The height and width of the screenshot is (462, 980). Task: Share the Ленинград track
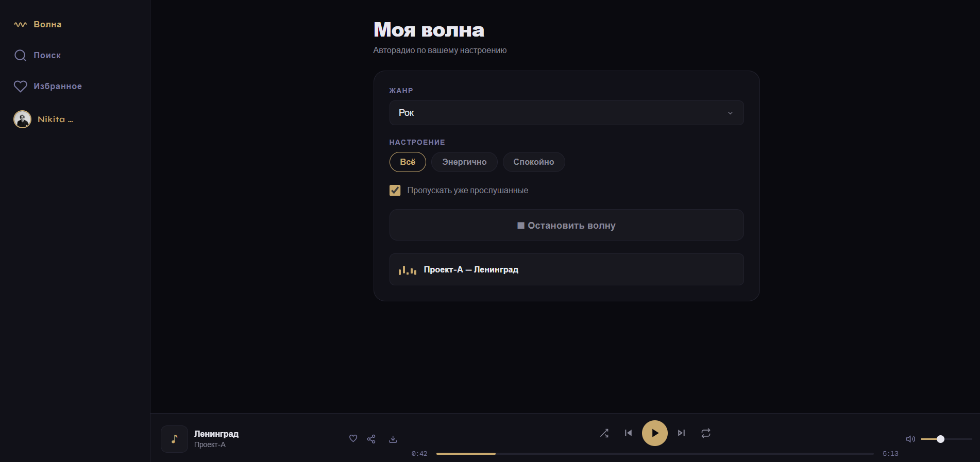coord(371,439)
